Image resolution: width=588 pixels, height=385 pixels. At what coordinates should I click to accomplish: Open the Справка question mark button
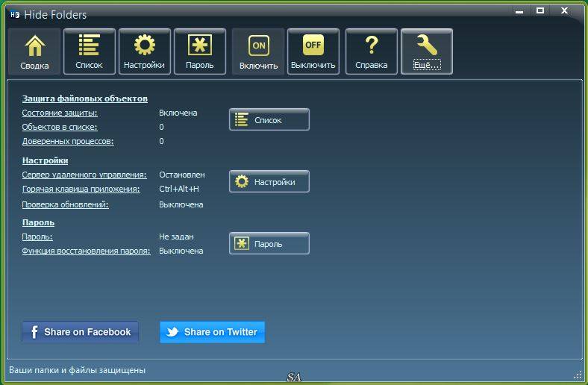[372, 51]
